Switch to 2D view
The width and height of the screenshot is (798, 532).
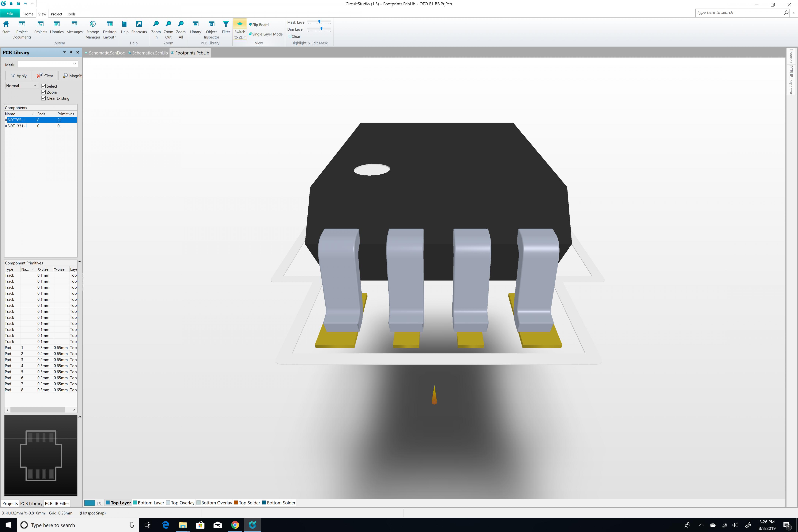click(x=240, y=29)
